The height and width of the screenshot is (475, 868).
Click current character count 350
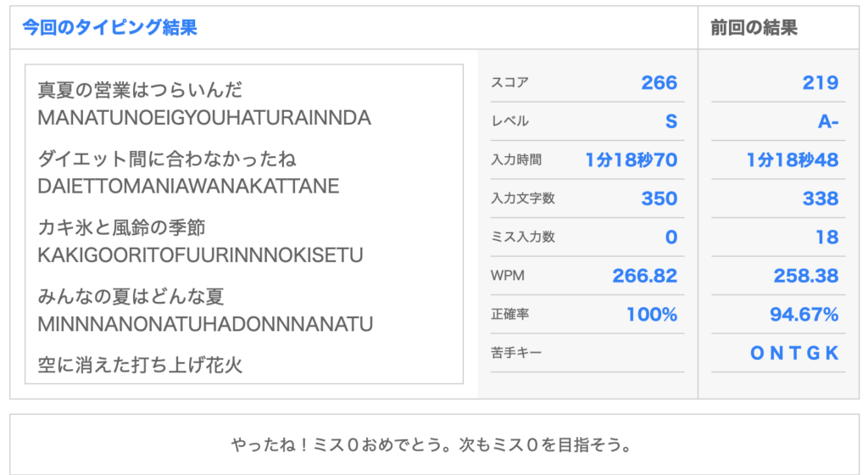point(659,198)
